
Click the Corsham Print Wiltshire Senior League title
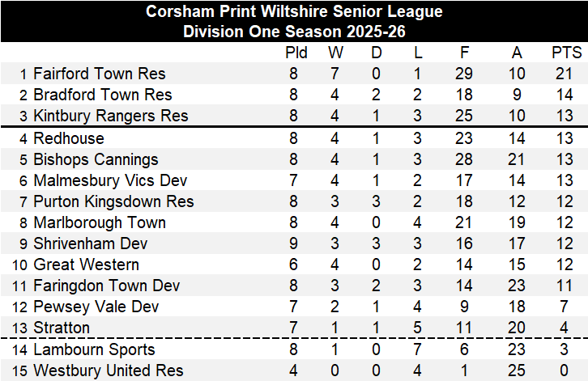click(x=294, y=12)
